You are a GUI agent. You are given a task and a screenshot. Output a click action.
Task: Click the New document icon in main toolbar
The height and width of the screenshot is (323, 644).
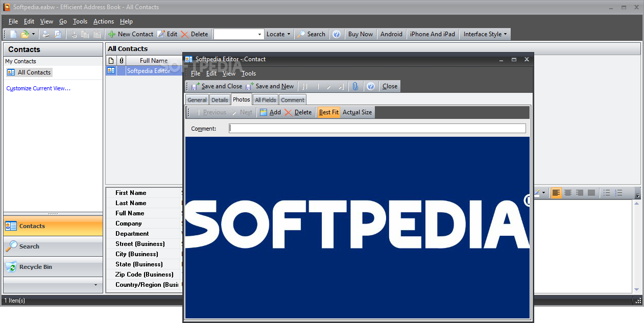[x=14, y=34]
